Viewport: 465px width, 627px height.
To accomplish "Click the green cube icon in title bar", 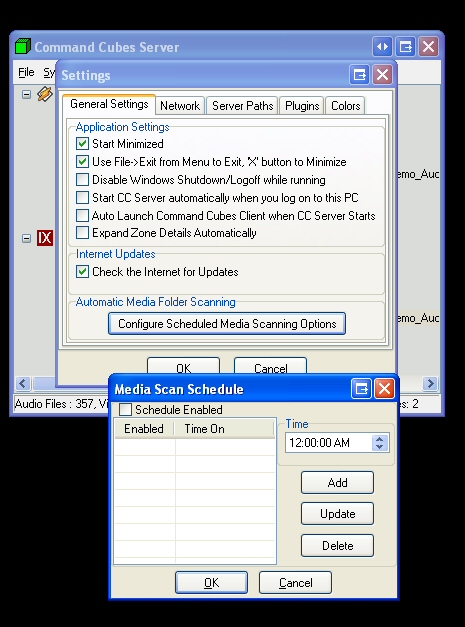I will [23, 46].
